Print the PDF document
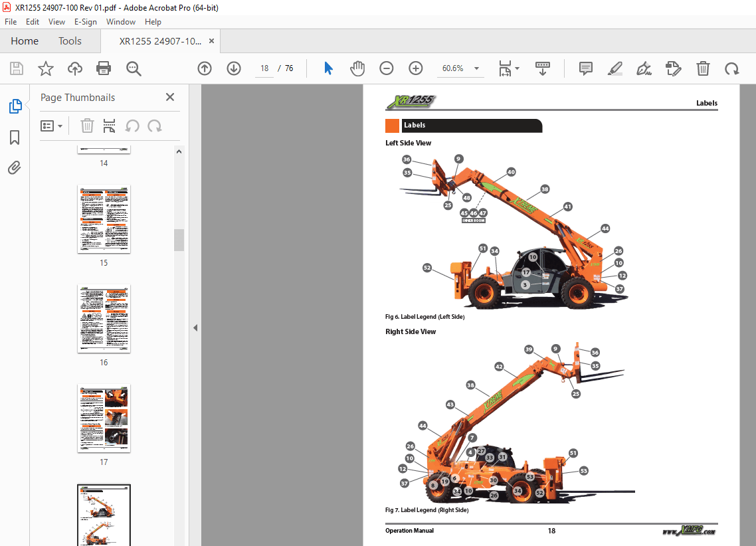This screenshot has width=756, height=546. (104, 68)
